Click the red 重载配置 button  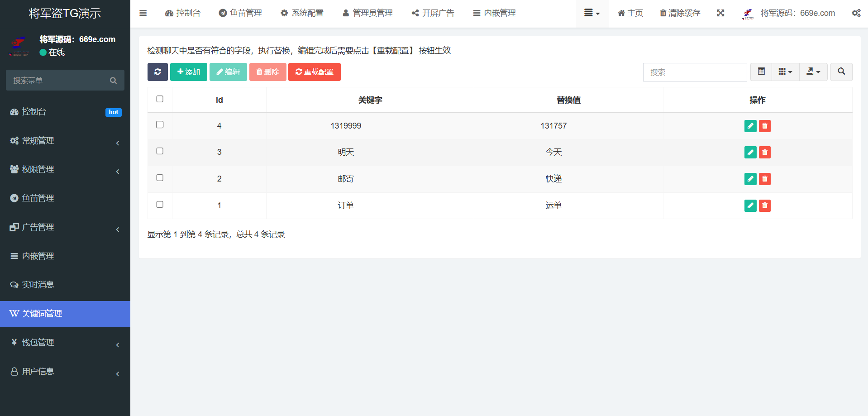(314, 72)
